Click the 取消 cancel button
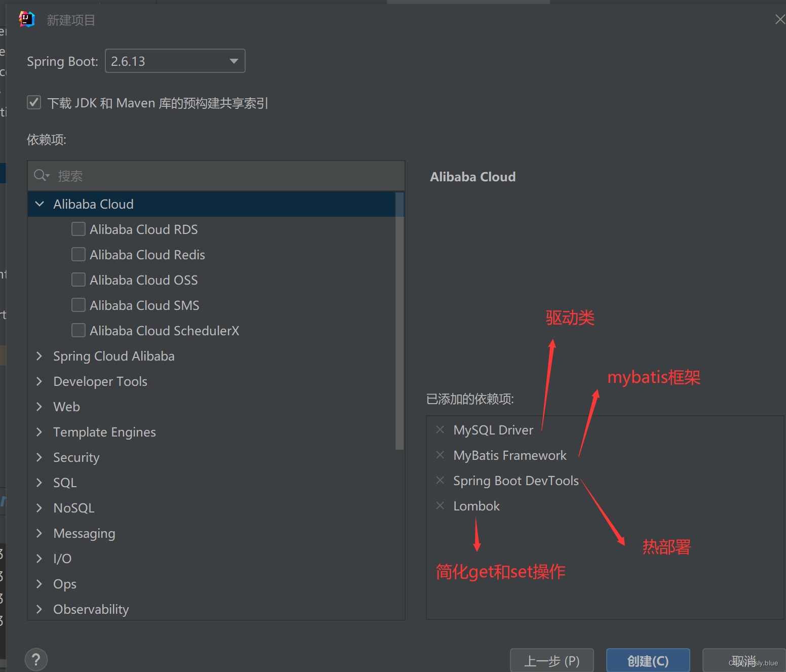This screenshot has height=672, width=786. click(744, 660)
